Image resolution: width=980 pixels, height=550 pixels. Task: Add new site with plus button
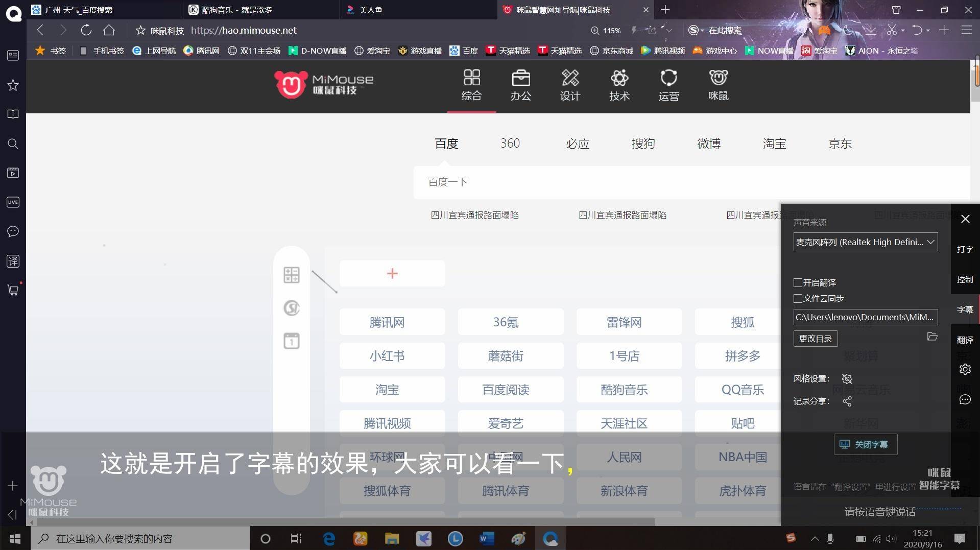click(392, 273)
